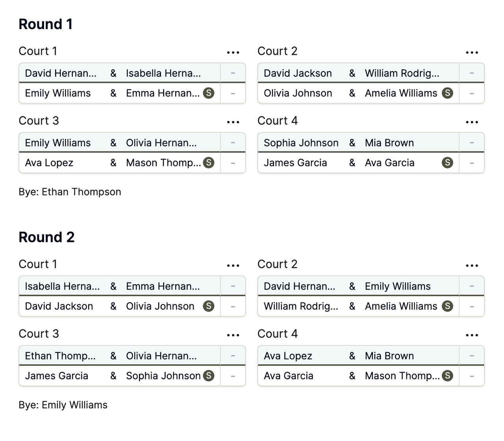Click James Garcia's name in Round 1 Court 4
This screenshot has width=504, height=441.
[x=295, y=163]
